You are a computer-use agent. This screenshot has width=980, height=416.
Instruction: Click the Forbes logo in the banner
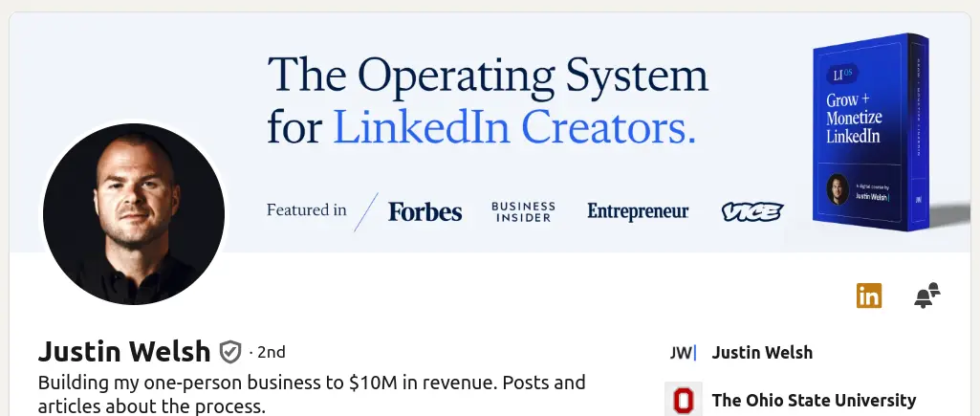[x=425, y=211]
